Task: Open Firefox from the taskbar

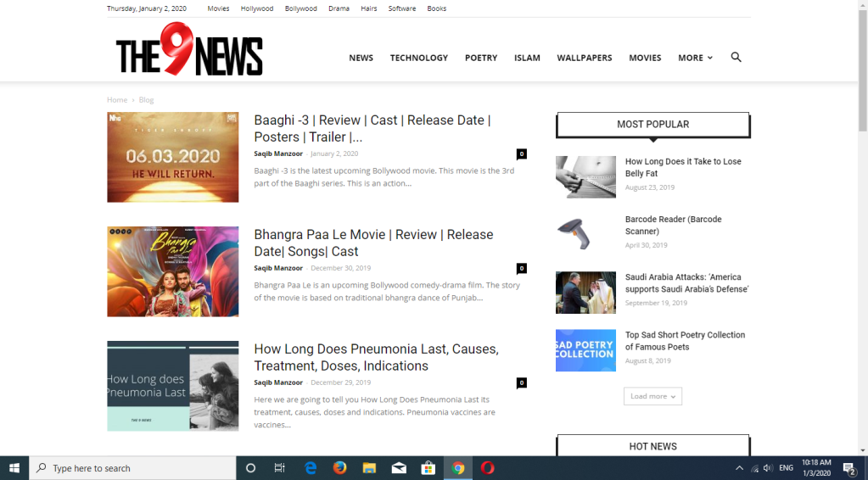Action: 339,468
